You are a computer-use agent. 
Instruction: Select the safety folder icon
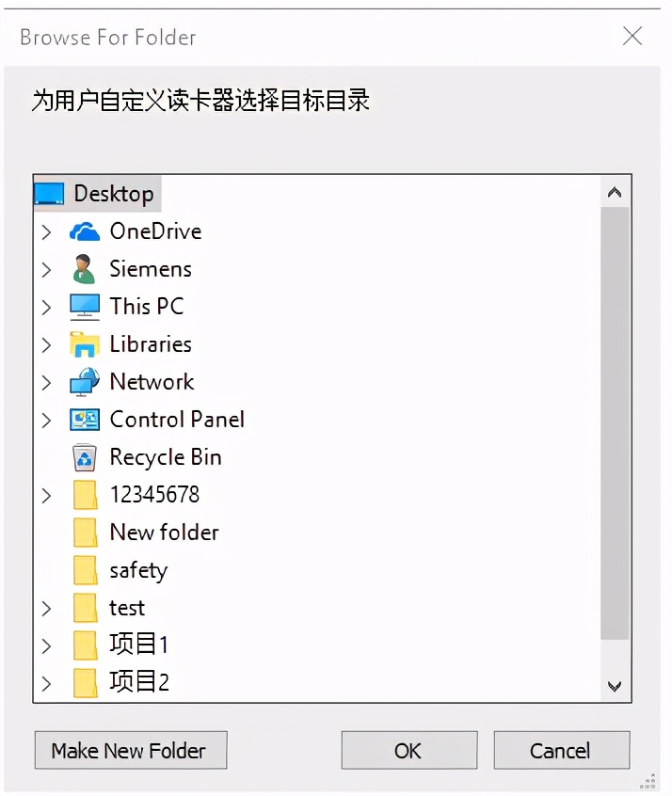click(85, 569)
